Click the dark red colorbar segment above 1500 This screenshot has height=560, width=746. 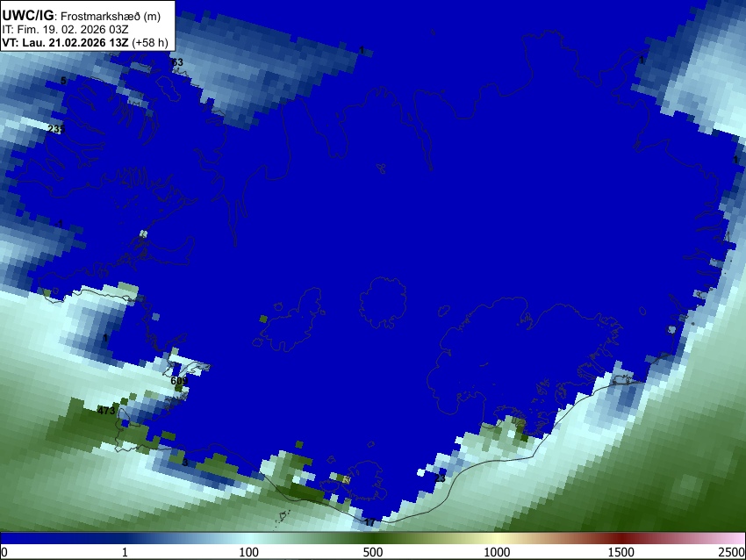click(621, 539)
